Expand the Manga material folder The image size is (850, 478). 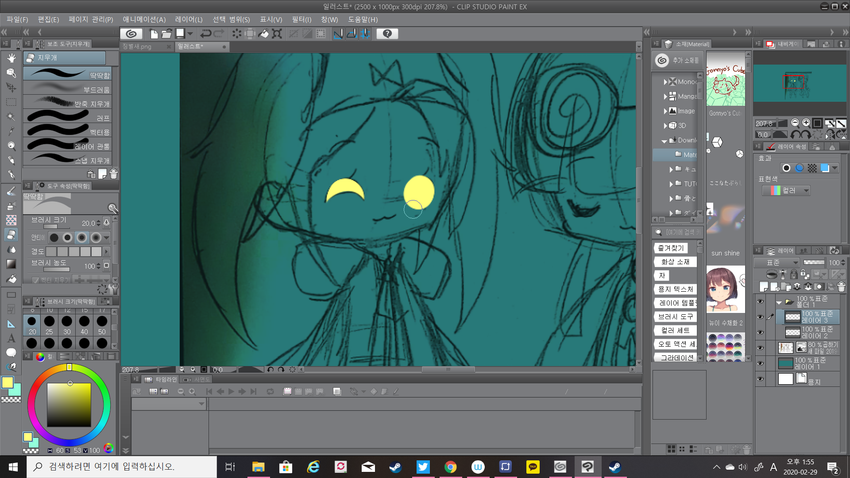[666, 96]
